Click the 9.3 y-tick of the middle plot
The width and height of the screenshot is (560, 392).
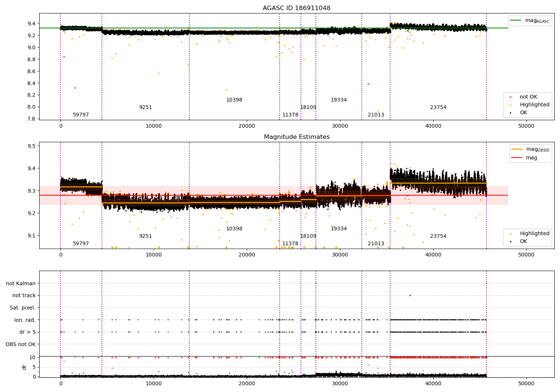click(x=31, y=191)
